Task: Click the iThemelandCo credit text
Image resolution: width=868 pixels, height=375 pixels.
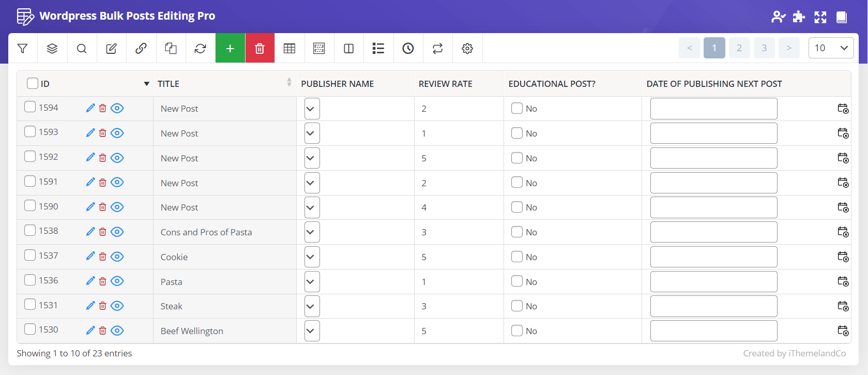Action: tap(795, 353)
